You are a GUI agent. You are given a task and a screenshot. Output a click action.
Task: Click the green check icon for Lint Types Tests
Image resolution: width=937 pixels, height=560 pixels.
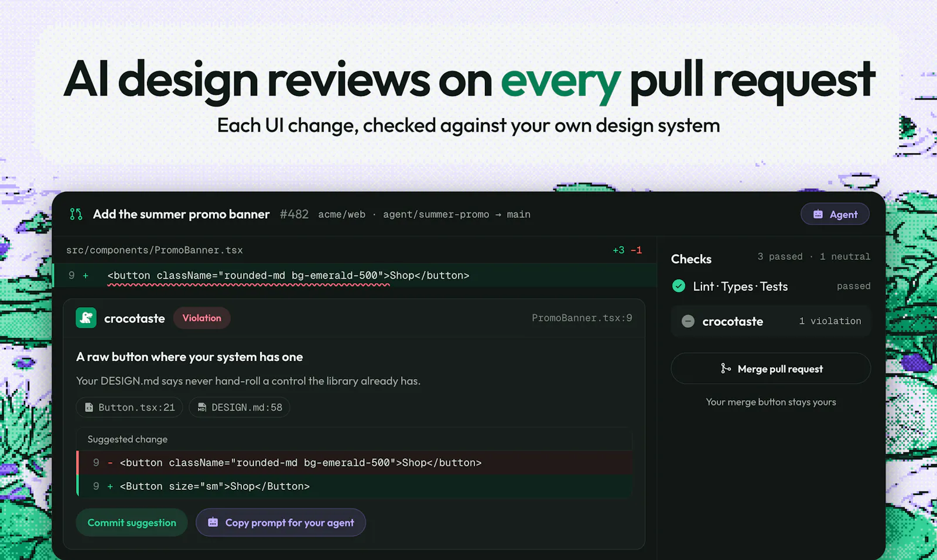pos(679,286)
